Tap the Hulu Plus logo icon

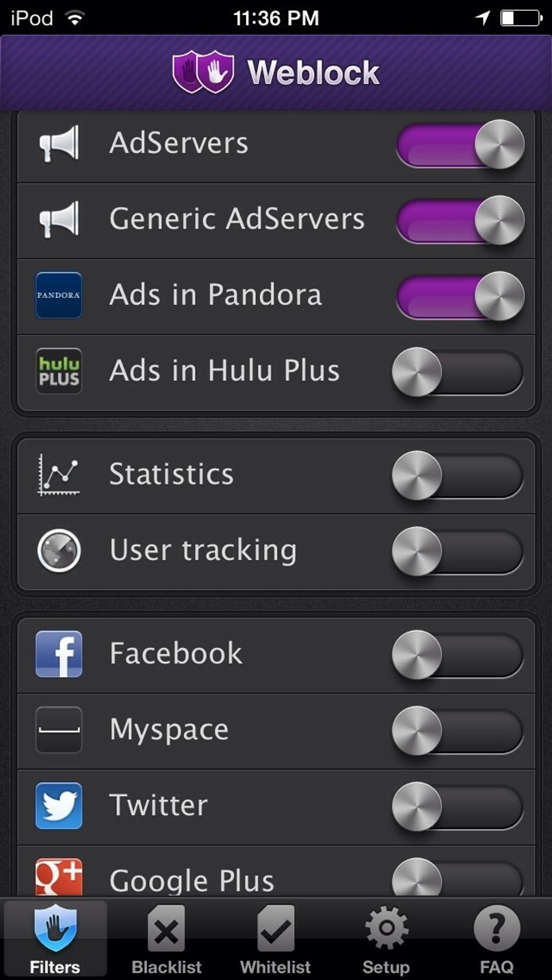point(59,371)
